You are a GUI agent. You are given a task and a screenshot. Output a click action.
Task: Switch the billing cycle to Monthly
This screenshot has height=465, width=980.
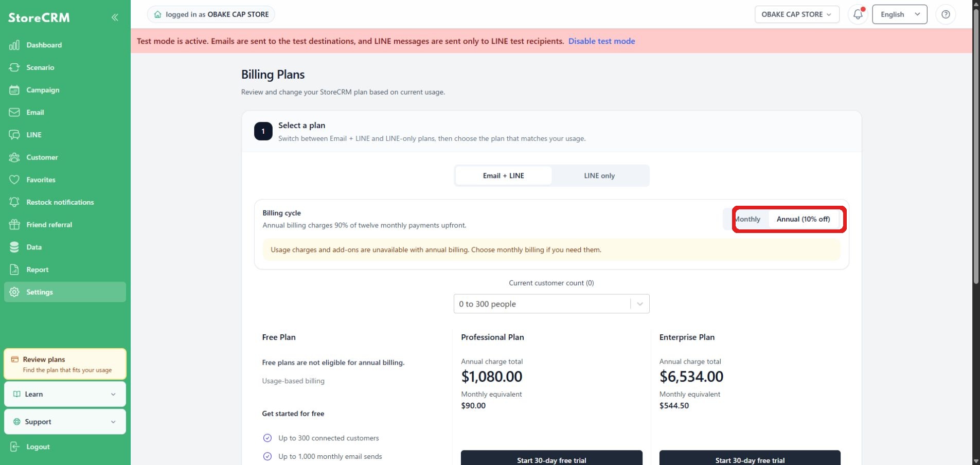pyautogui.click(x=747, y=219)
